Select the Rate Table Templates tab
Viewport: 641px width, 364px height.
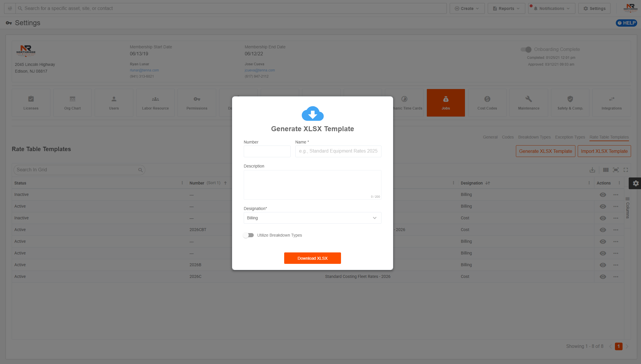point(609,137)
